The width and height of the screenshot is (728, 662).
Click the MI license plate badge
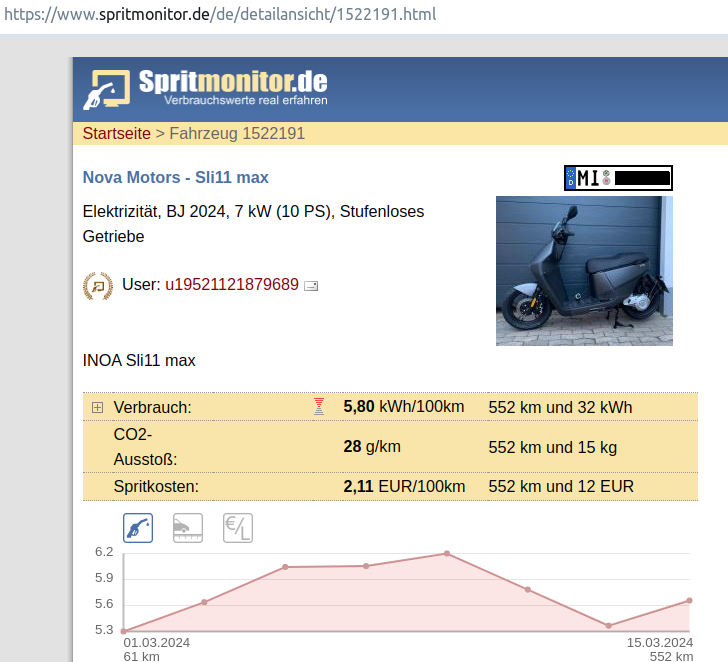coord(618,178)
